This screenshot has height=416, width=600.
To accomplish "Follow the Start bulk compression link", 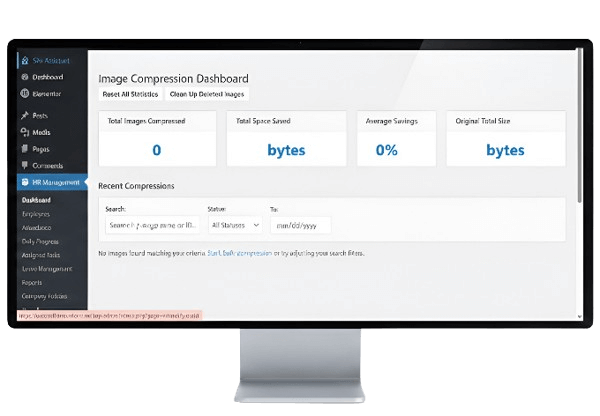I will point(239,254).
